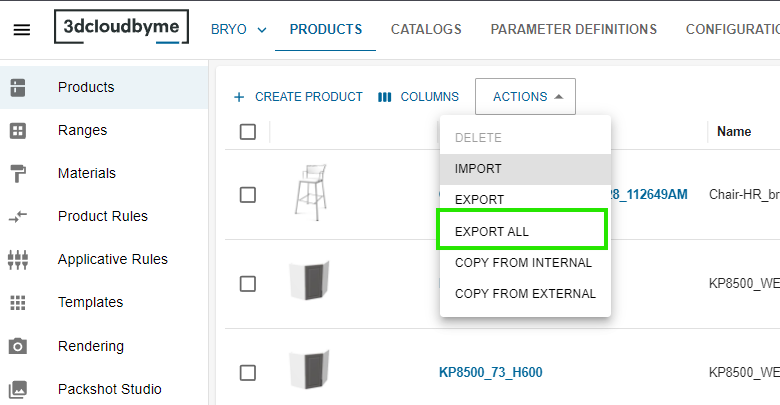This screenshot has height=405, width=780.
Task: Click the Ranges sidebar icon
Action: click(x=18, y=131)
